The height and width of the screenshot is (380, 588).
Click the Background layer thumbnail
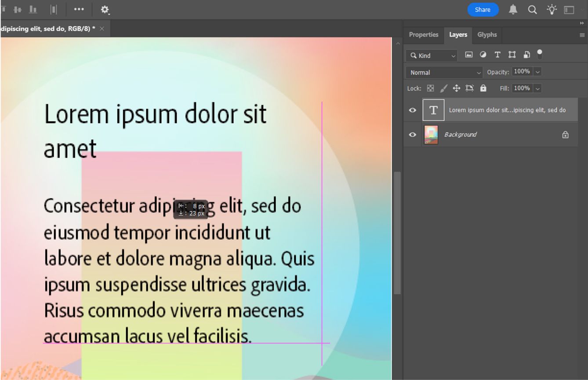[x=431, y=135]
